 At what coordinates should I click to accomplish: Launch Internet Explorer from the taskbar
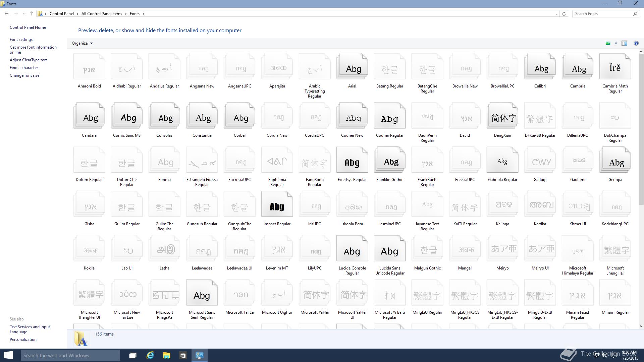150,355
